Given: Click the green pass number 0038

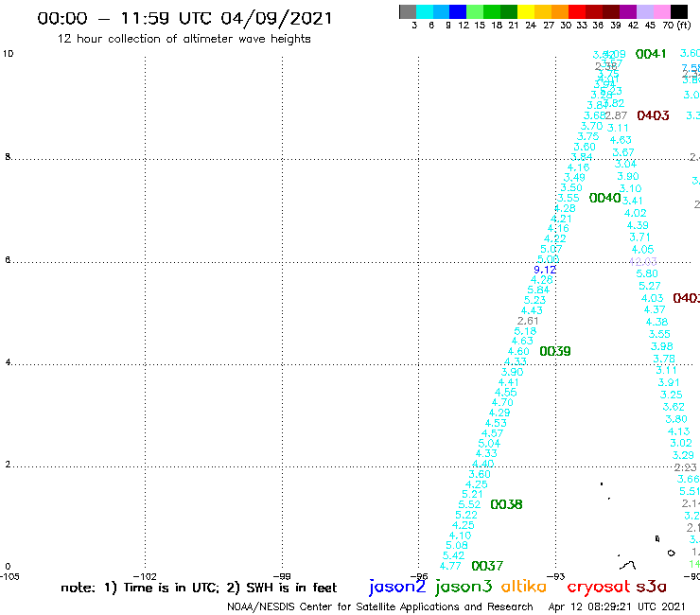Looking at the screenshot, I should point(506,504).
